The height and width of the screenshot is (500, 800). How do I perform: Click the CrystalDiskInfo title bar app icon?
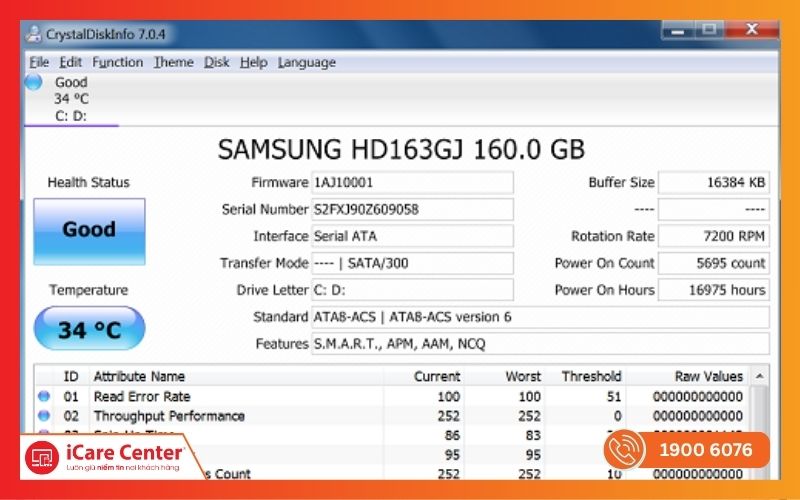click(34, 34)
